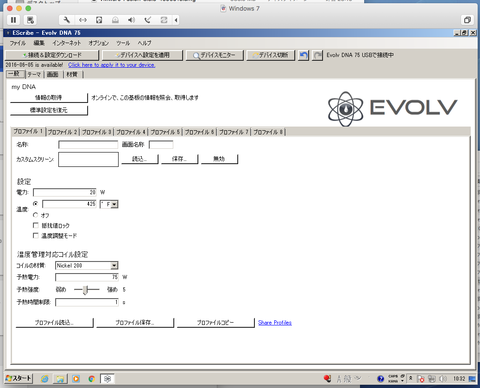Click the undo arrow icon in EScribe
480x388 pixels.
pyautogui.click(x=303, y=55)
